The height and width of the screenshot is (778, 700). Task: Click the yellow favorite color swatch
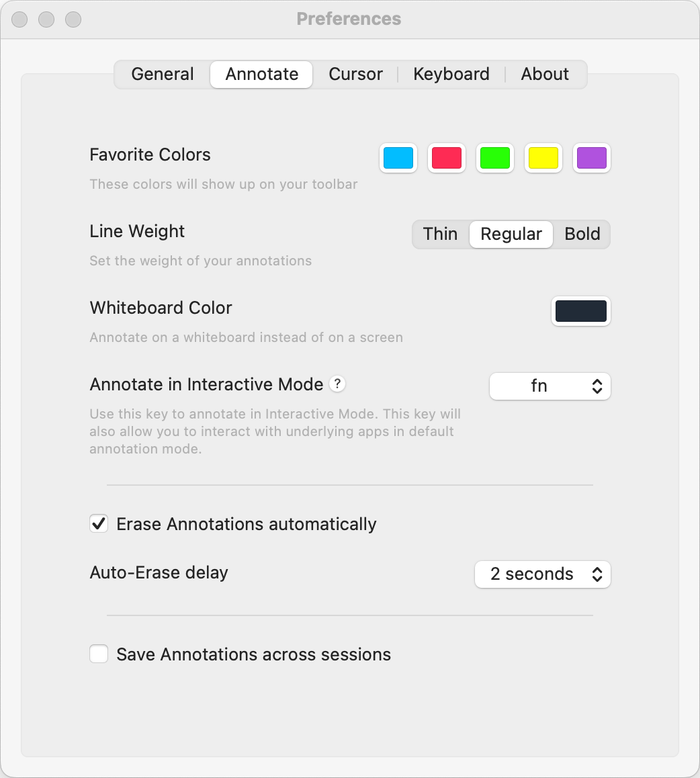[543, 159]
